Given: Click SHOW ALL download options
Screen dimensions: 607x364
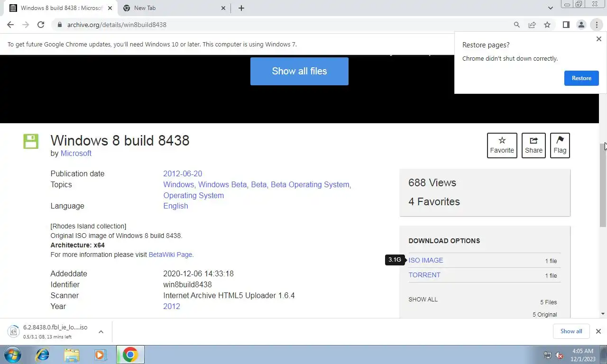Looking at the screenshot, I should [x=423, y=300].
